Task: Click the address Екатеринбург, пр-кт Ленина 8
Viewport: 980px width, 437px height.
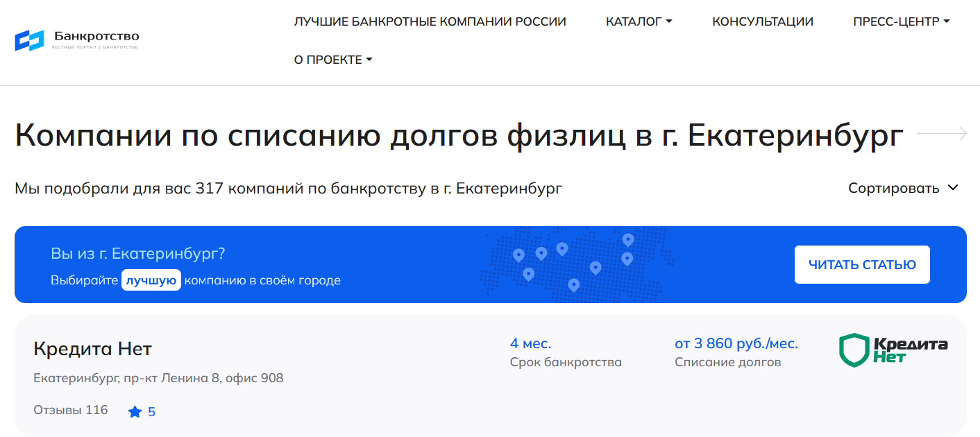Action: [x=158, y=378]
